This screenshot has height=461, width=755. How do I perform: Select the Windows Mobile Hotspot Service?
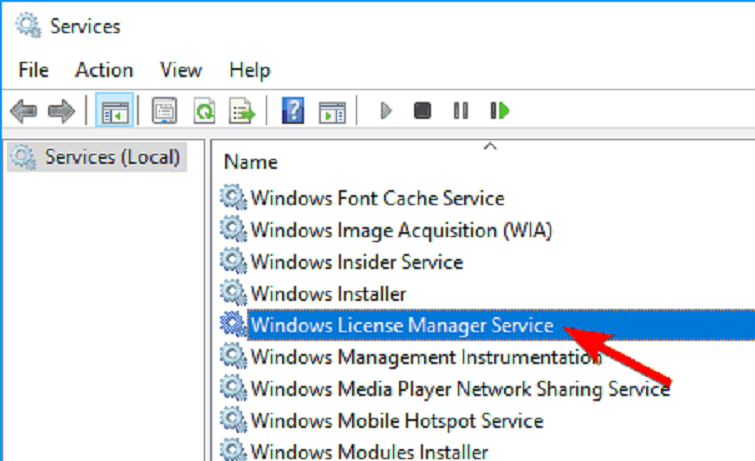pos(396,421)
